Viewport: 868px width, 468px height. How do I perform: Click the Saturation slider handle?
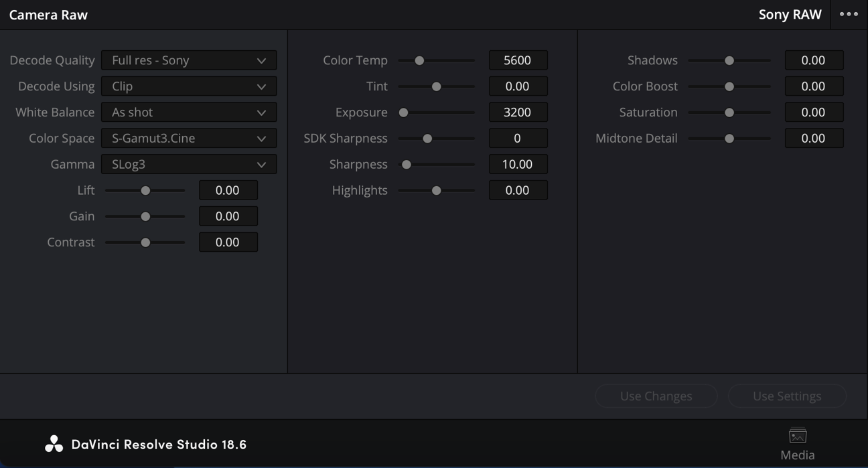(x=729, y=112)
